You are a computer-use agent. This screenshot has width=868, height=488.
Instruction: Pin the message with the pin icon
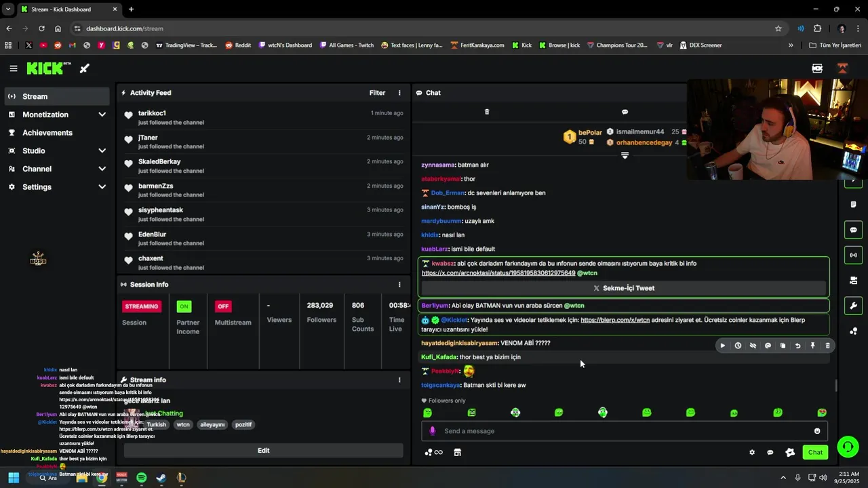click(812, 346)
